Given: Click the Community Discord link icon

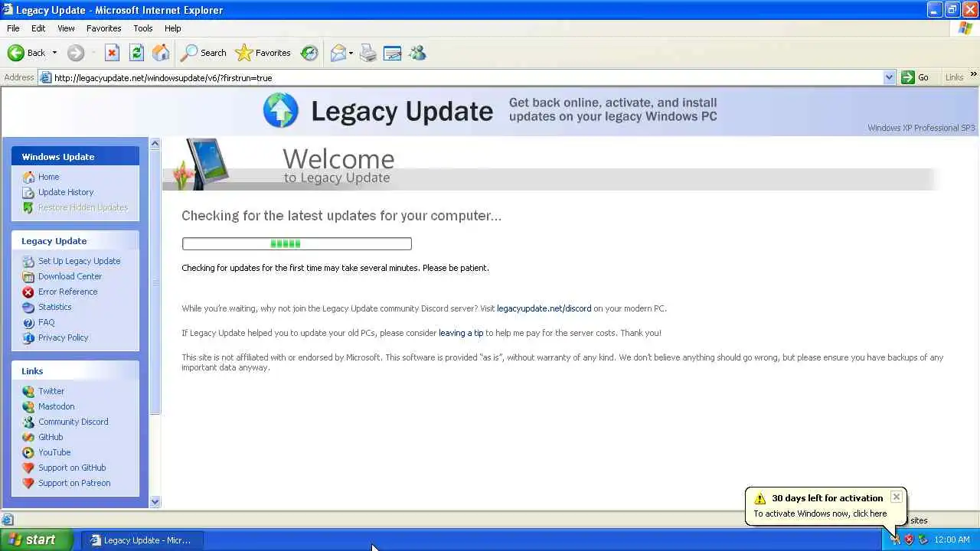Looking at the screenshot, I should point(28,422).
